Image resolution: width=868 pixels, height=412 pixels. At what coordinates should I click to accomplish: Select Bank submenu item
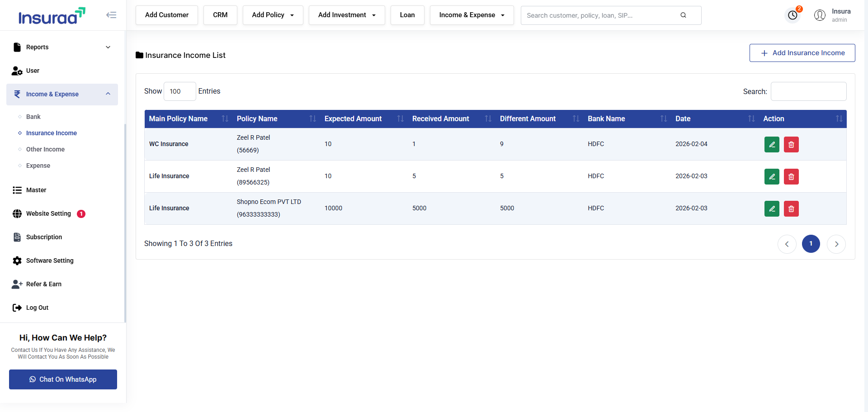point(33,117)
